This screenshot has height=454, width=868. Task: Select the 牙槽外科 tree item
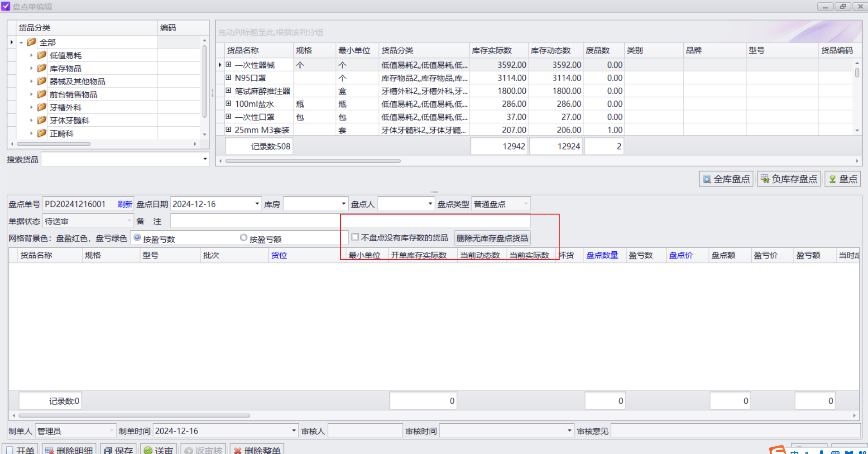[x=66, y=107]
